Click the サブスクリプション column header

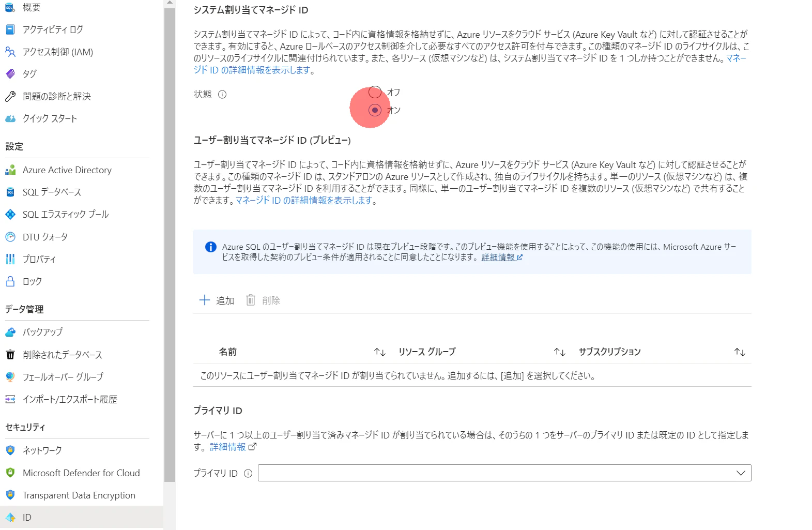tap(610, 352)
